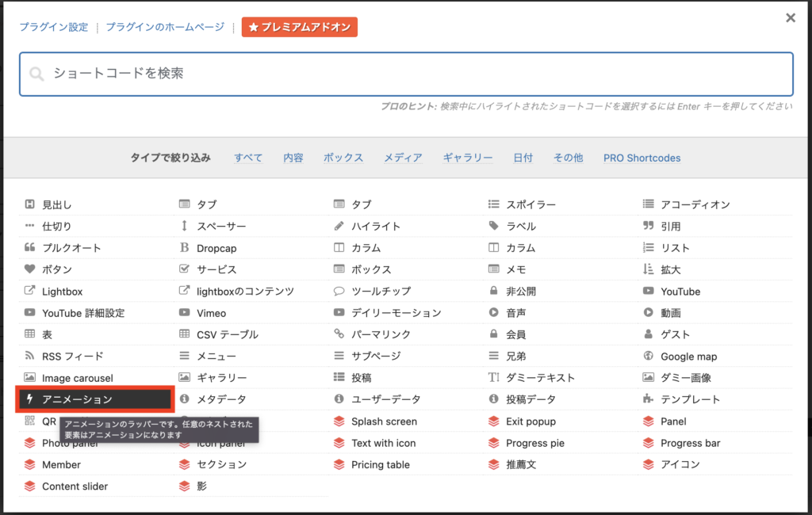The width and height of the screenshot is (812, 515).
Task: Switch to the メディア filter tab
Action: point(403,158)
